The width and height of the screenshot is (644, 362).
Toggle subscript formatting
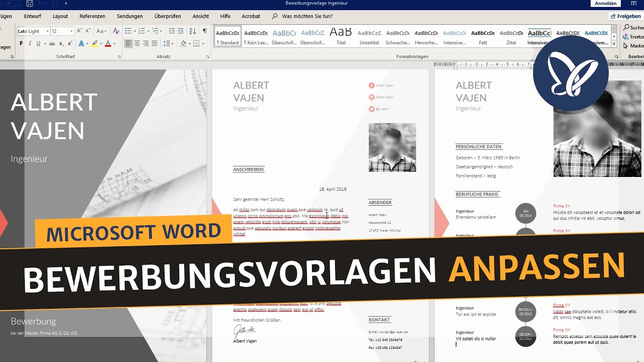pos(61,44)
